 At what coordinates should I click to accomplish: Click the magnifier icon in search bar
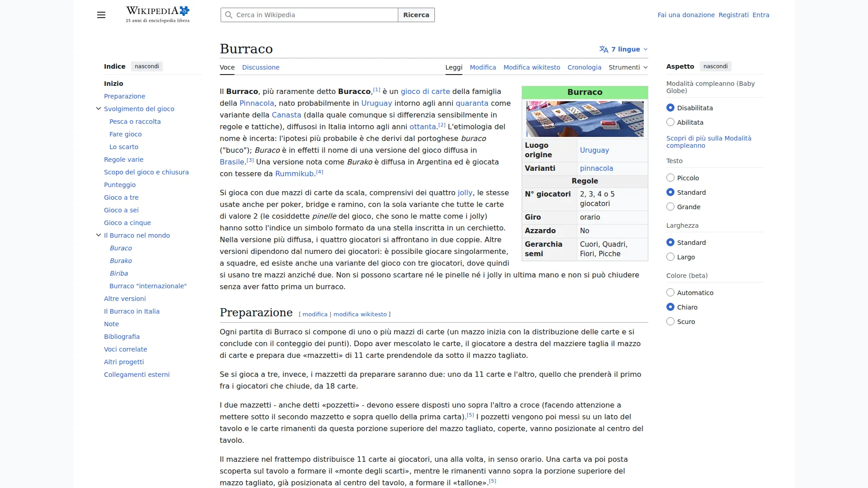[228, 14]
